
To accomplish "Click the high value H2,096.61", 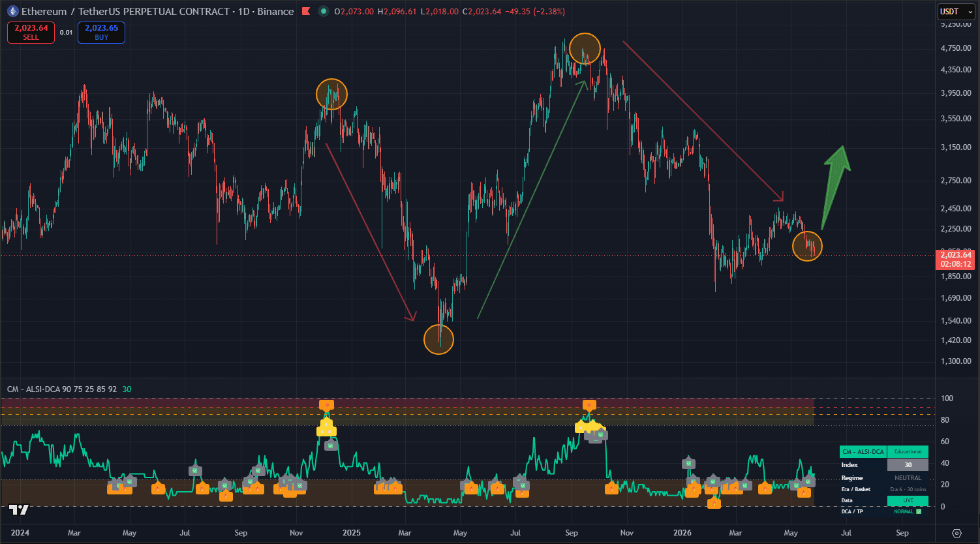I will tap(397, 12).
